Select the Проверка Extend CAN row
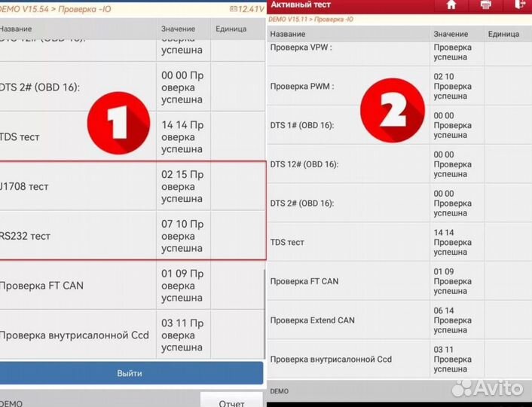 348,320
